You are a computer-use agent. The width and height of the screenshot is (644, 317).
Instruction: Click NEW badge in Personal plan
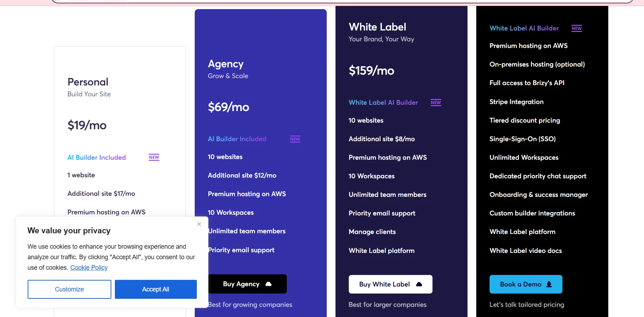154,157
